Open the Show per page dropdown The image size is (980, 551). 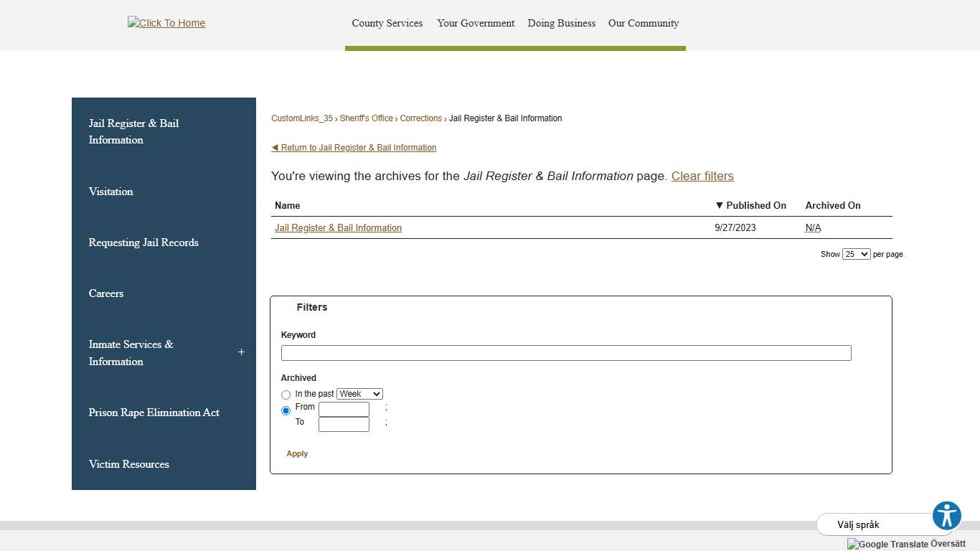pos(856,254)
